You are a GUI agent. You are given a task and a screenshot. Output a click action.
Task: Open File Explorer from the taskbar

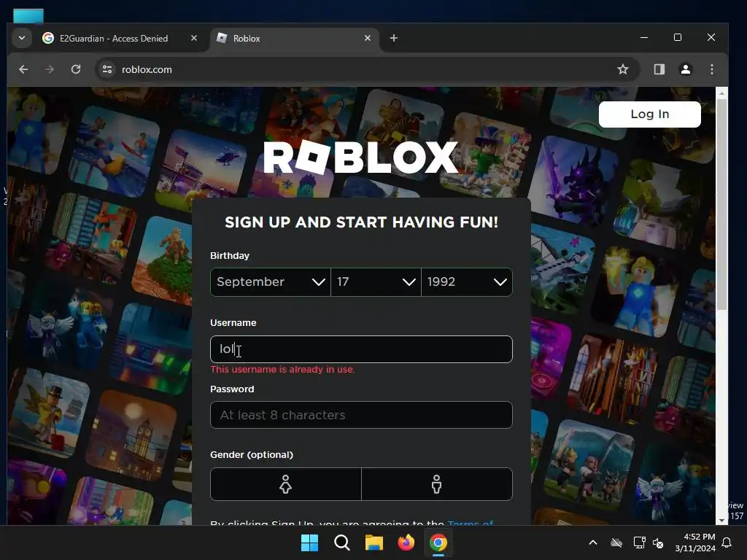374,542
